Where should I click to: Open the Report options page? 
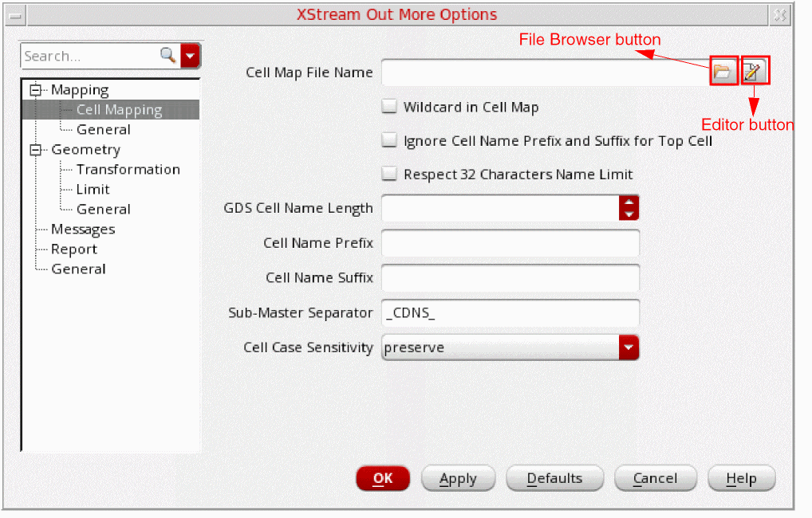pyautogui.click(x=73, y=249)
